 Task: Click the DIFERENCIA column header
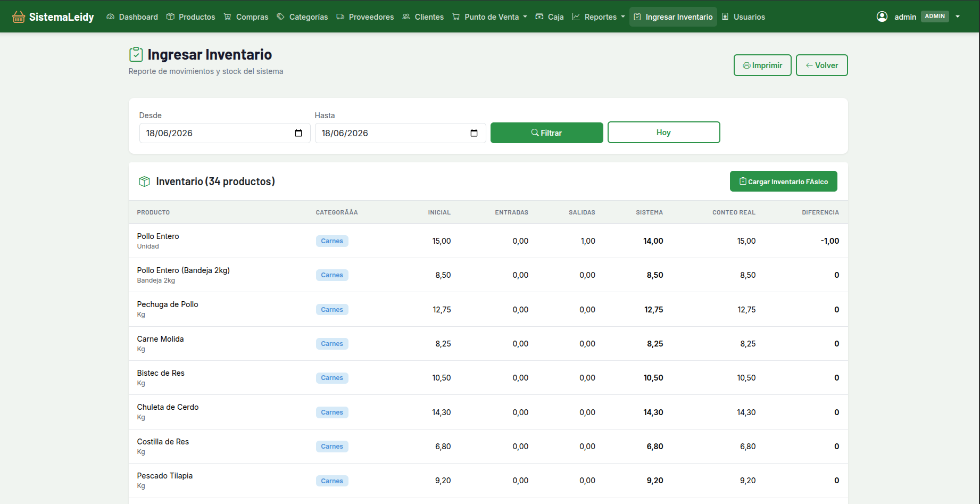[820, 212]
